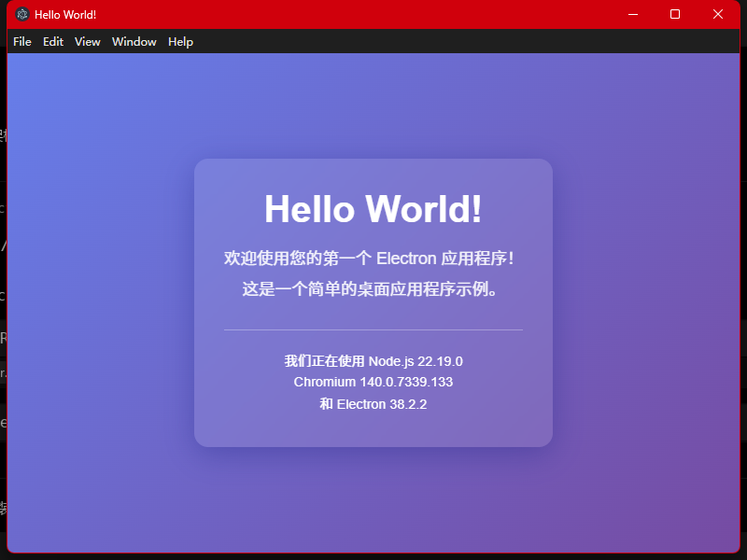Click the '和 Electron 38.2.2' version text
747x560 pixels.
373,404
